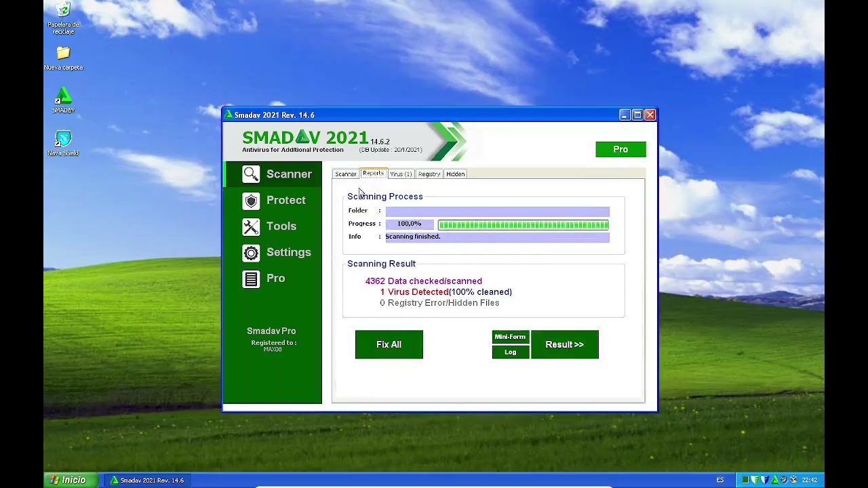The width and height of the screenshot is (868, 488).
Task: Open the Registry tab
Action: click(x=429, y=174)
